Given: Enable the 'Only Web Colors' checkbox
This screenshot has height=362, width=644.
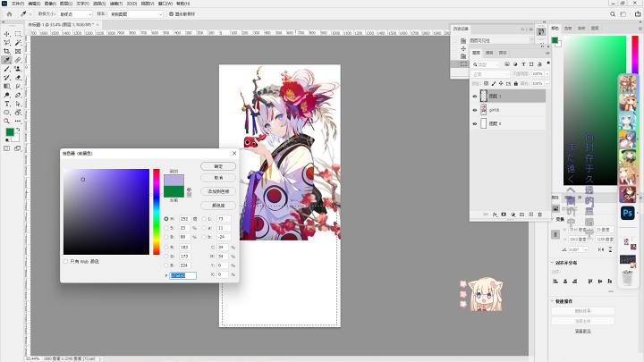Looking at the screenshot, I should (65, 261).
